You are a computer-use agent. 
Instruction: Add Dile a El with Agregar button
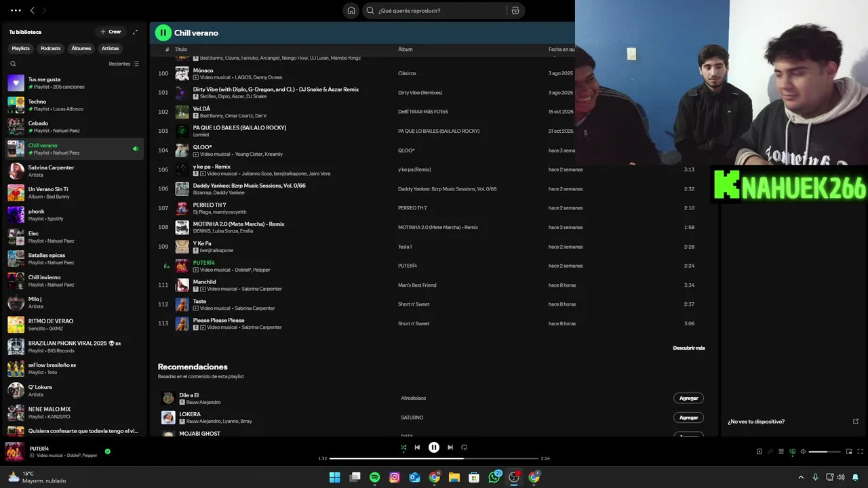tap(688, 398)
